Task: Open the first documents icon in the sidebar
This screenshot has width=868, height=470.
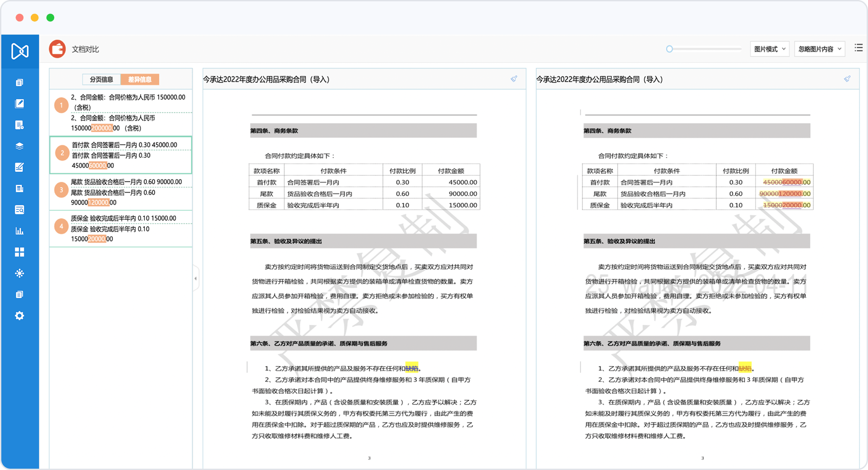Action: coord(20,82)
